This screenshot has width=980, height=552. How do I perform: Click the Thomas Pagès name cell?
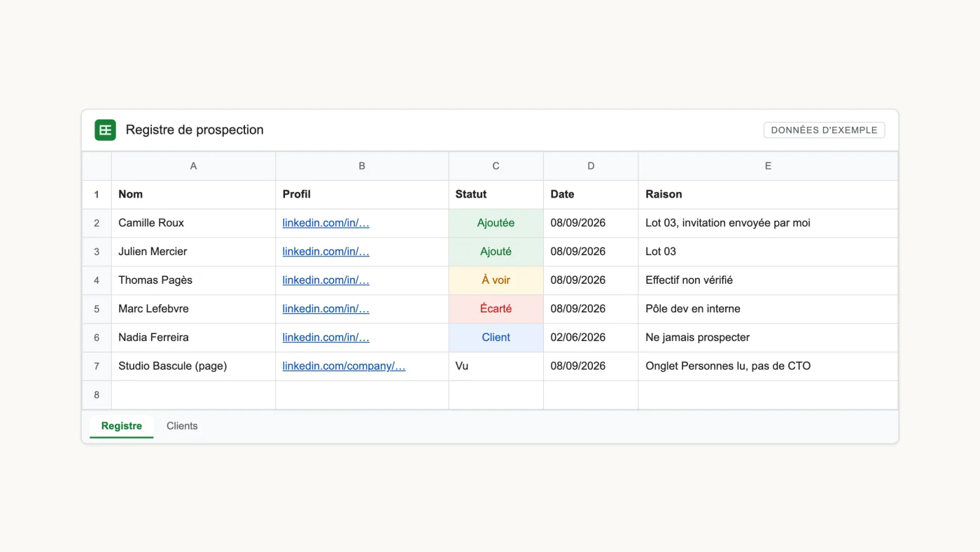pos(193,281)
